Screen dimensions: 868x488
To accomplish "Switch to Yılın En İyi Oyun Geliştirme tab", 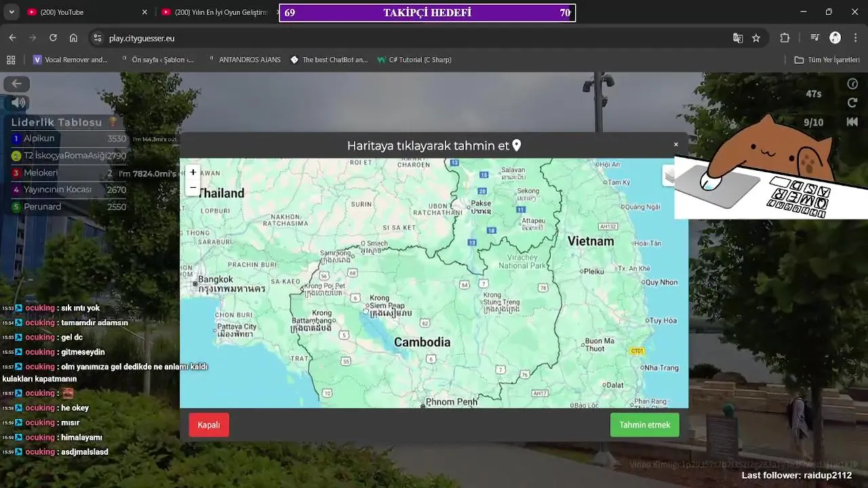I will coord(216,12).
